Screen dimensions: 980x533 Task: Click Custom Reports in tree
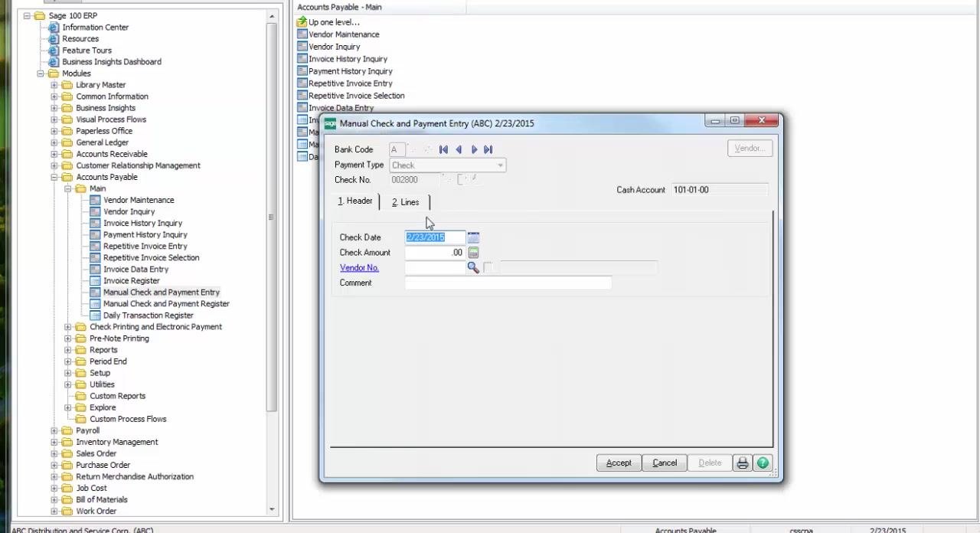[117, 396]
